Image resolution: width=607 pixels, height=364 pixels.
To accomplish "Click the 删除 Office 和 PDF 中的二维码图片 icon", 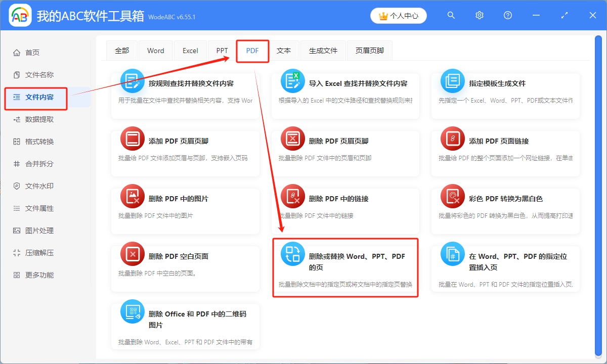I will pos(132,313).
